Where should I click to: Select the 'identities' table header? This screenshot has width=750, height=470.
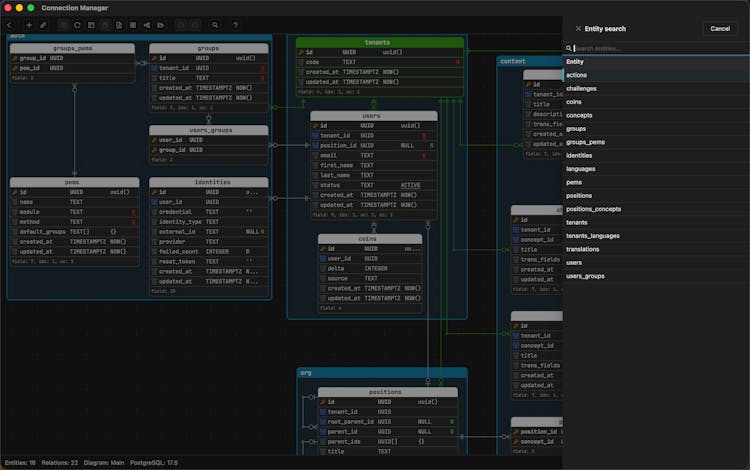point(212,182)
